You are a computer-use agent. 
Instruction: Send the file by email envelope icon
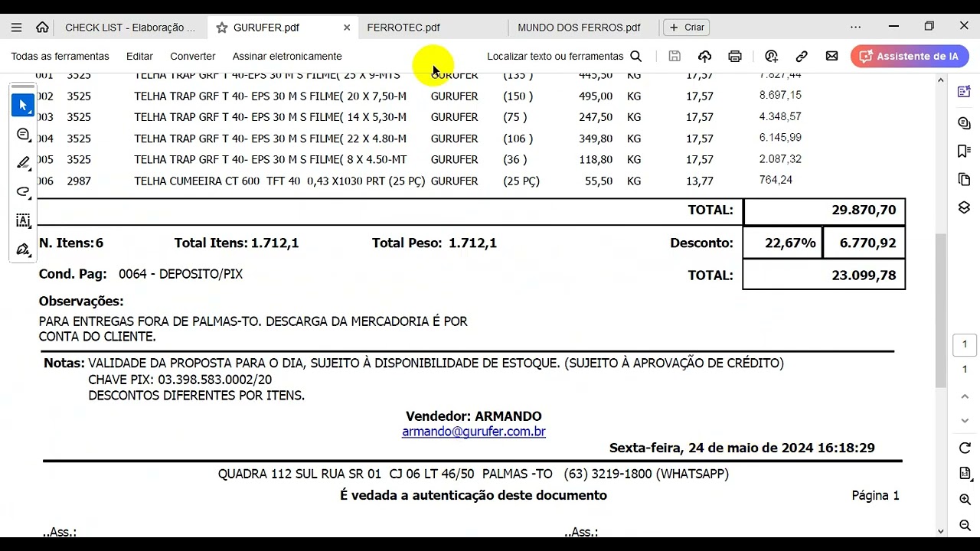pos(831,56)
